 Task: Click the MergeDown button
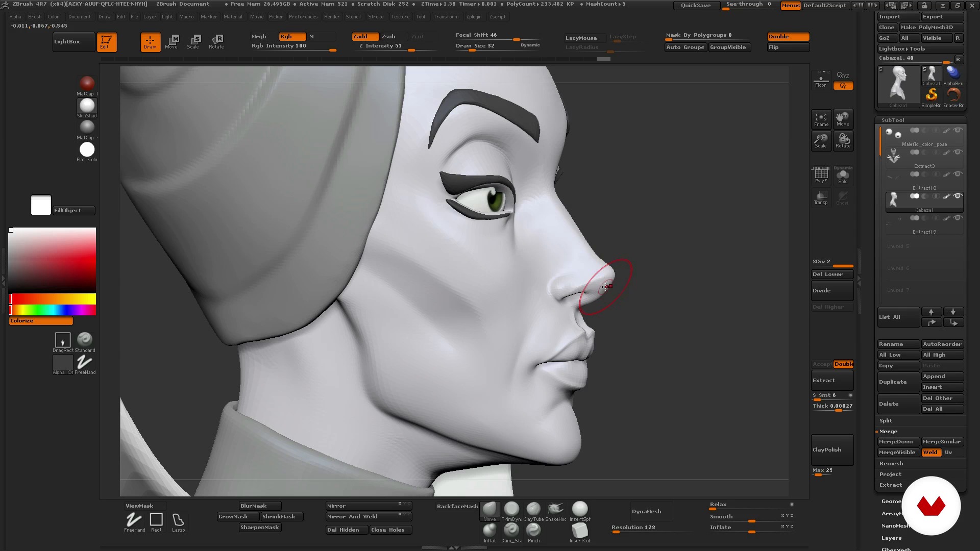898,442
